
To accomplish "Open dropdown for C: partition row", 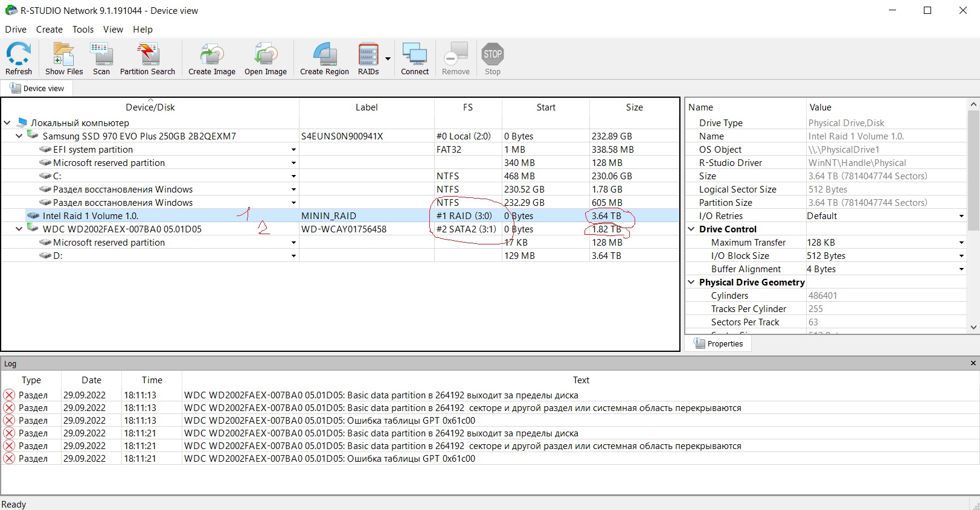I will (293, 176).
